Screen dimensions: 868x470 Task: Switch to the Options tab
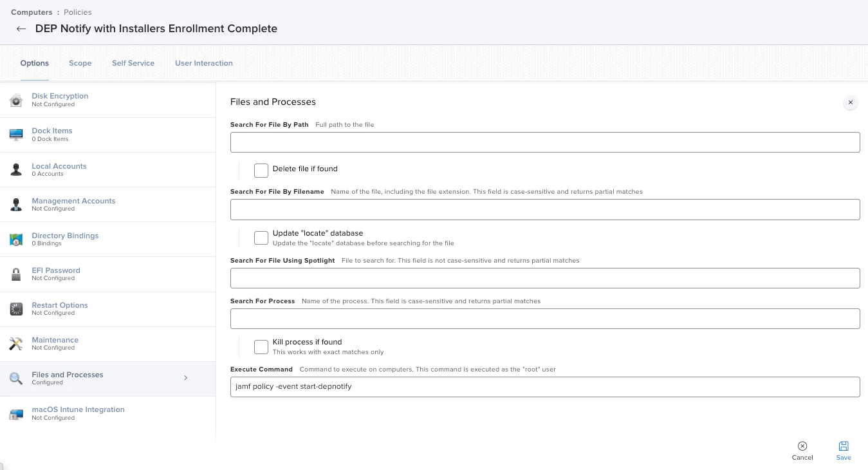(x=35, y=63)
